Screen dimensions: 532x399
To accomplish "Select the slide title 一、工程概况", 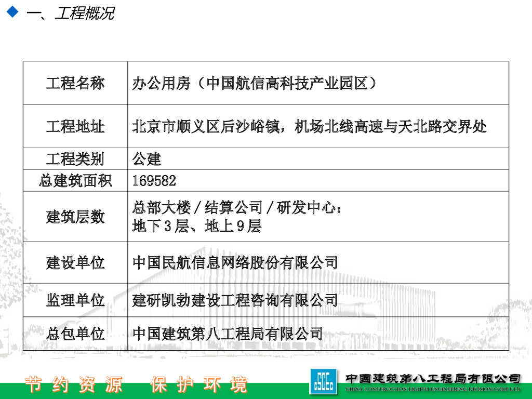I will [69, 12].
